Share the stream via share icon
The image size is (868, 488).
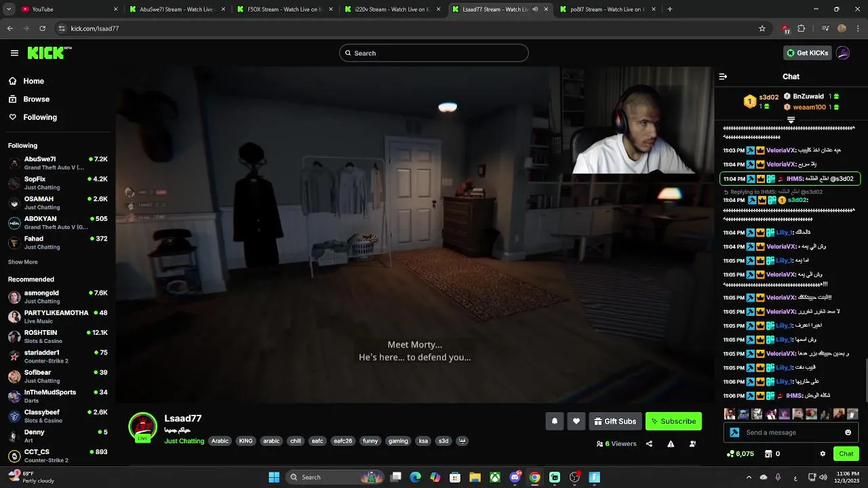click(649, 444)
